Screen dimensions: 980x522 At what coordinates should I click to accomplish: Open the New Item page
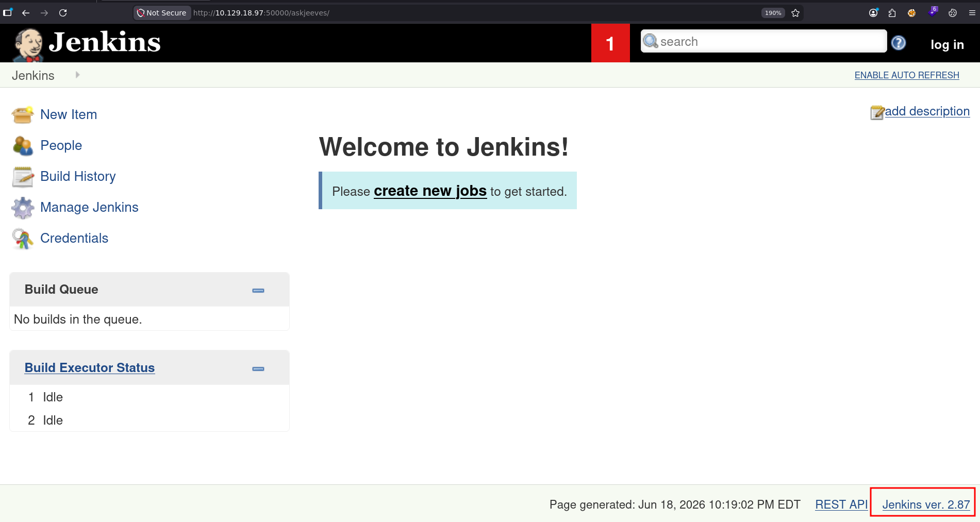(x=69, y=114)
